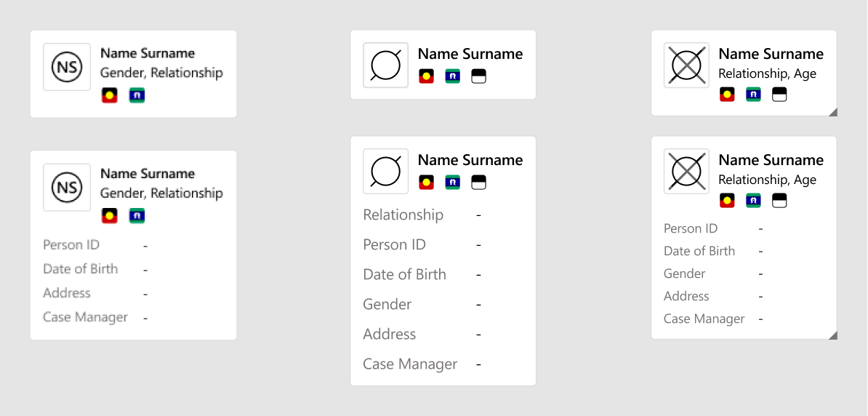Viewport: 868px width, 416px height.
Task: Select the circle-slash avatar in the card listing Relationship
Action: [386, 172]
